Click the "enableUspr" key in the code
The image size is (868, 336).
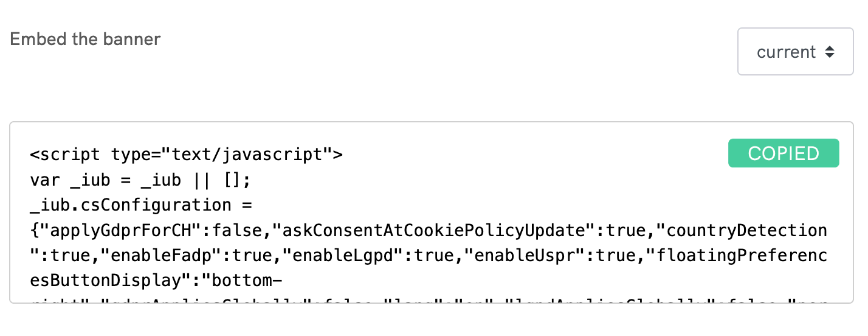tap(528, 256)
